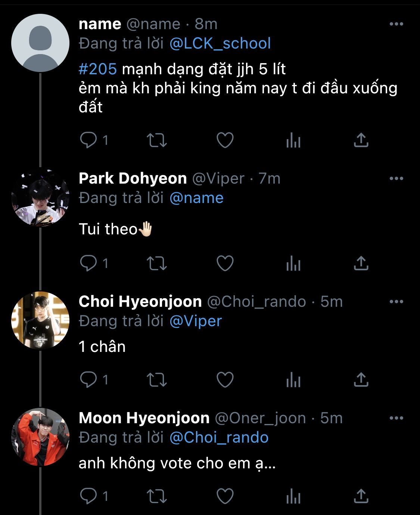Retweet Park Dohyeon's "Tui theo" reply
Image resolution: width=420 pixels, height=515 pixels.
click(157, 263)
